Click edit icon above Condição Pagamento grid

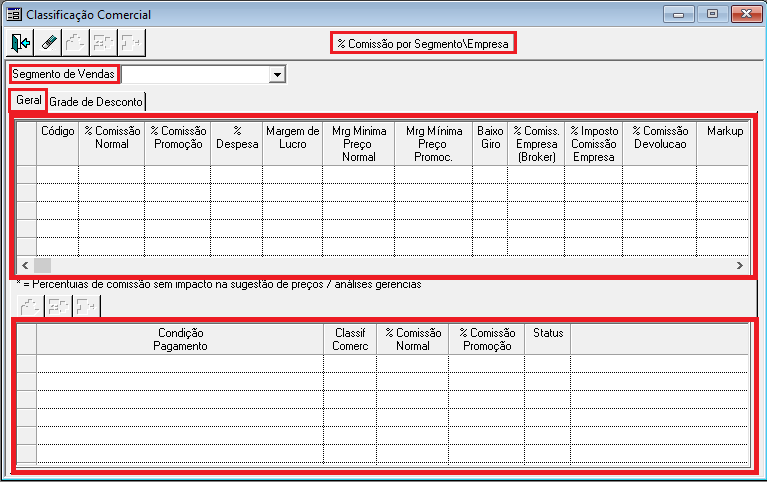point(58,306)
